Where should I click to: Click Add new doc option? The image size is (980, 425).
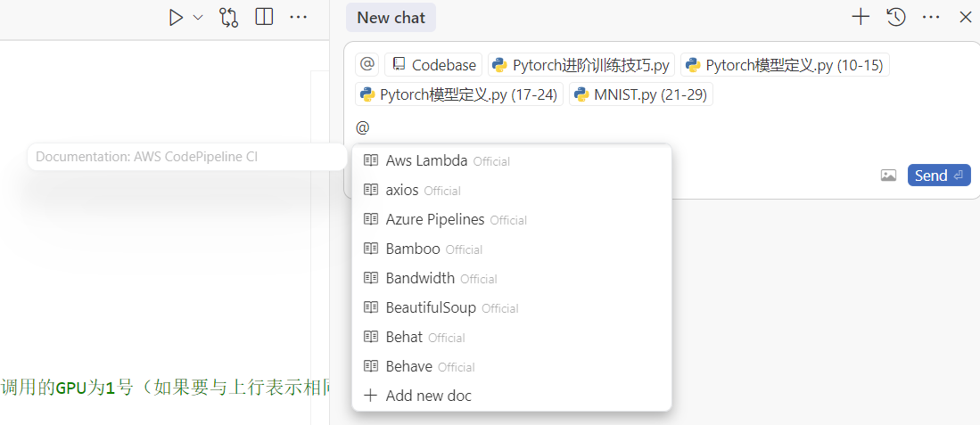coord(428,396)
